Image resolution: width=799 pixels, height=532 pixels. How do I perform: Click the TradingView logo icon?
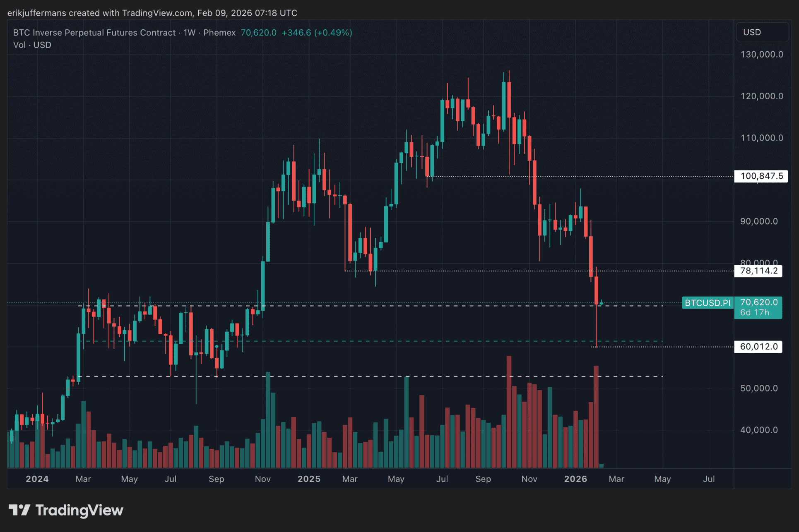(19, 510)
